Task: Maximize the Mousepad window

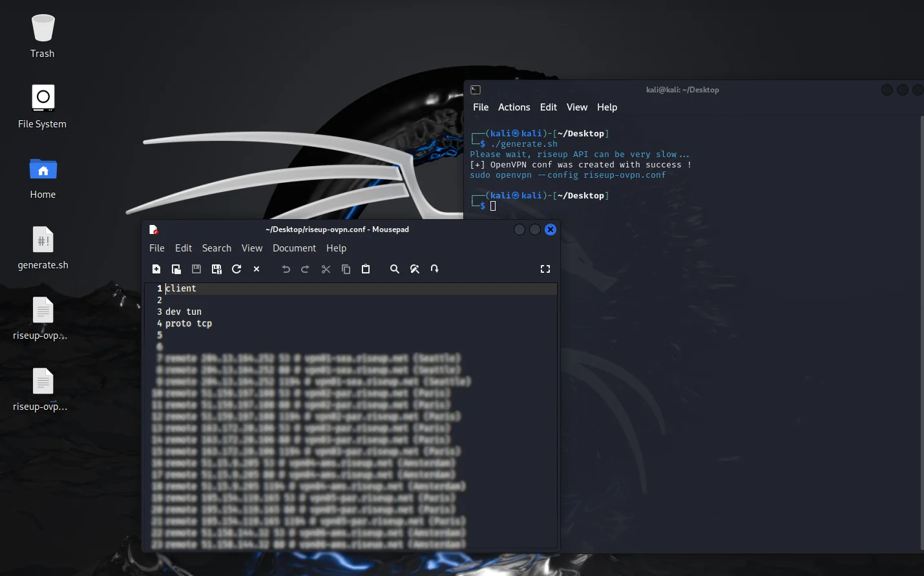Action: click(x=535, y=229)
